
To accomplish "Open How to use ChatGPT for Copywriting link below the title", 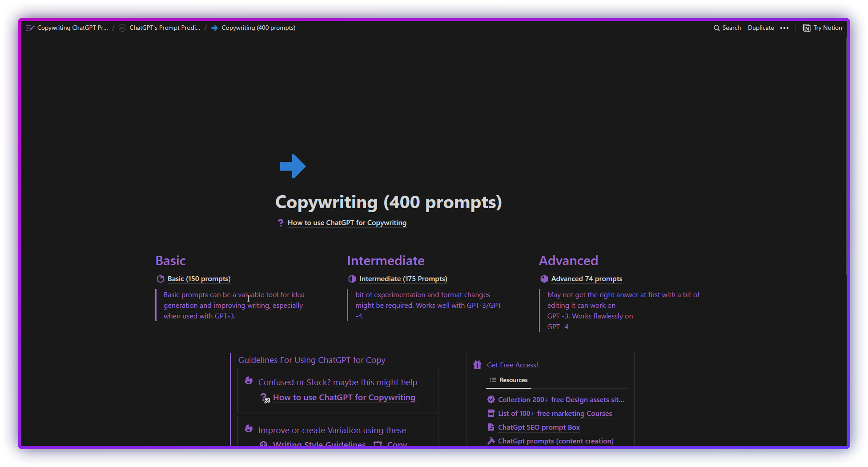I will [x=347, y=223].
